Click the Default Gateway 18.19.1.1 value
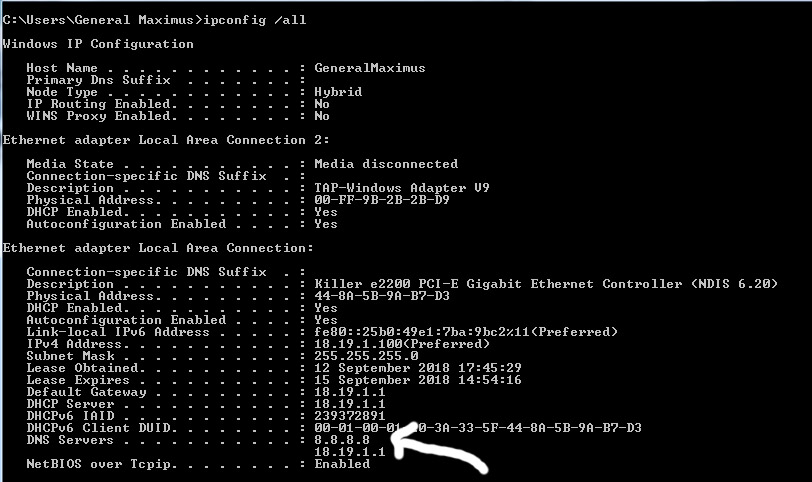This screenshot has width=812, height=482. 350,392
